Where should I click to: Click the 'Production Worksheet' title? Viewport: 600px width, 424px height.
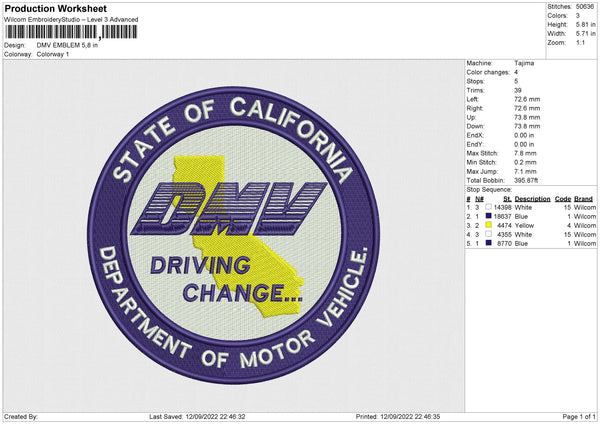[55, 8]
